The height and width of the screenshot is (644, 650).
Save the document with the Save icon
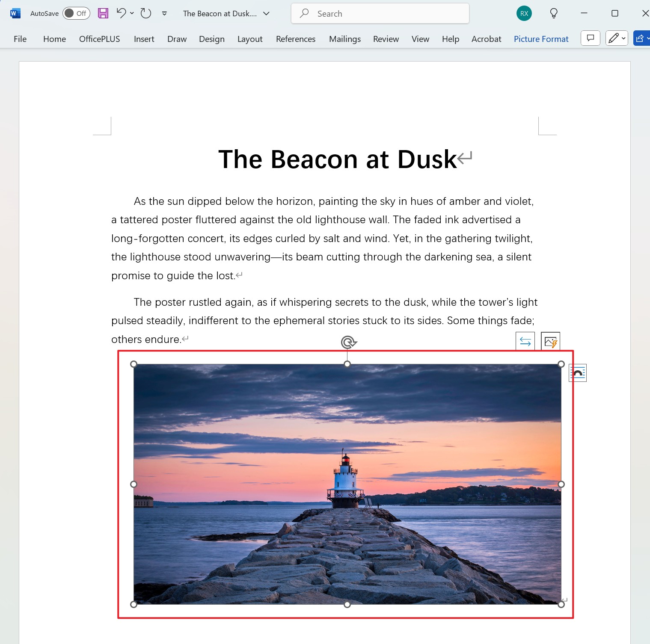point(103,13)
